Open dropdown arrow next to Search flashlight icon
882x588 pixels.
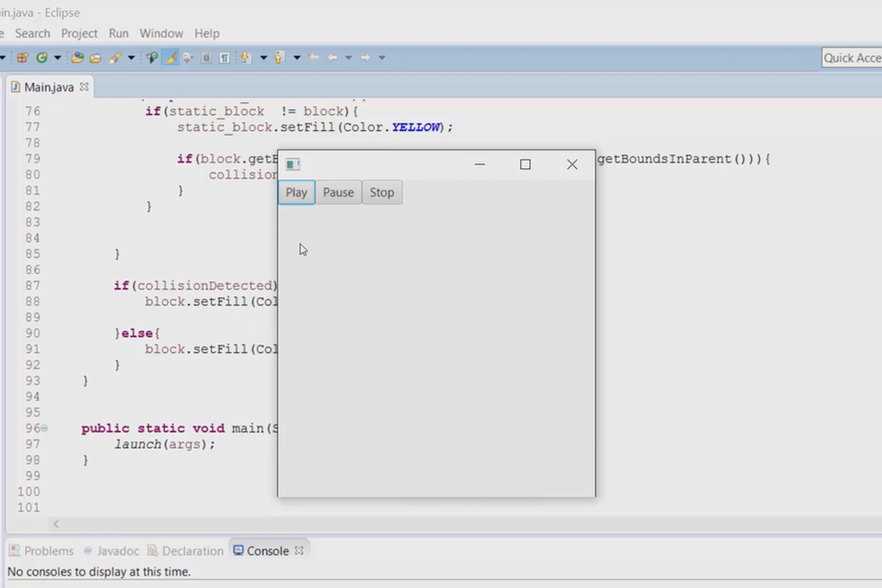131,57
